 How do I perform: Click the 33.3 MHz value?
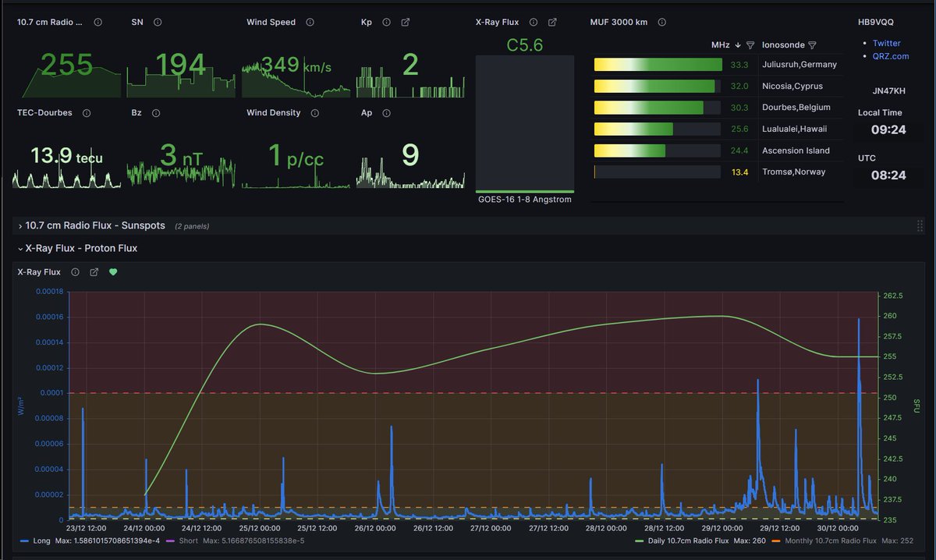point(739,65)
